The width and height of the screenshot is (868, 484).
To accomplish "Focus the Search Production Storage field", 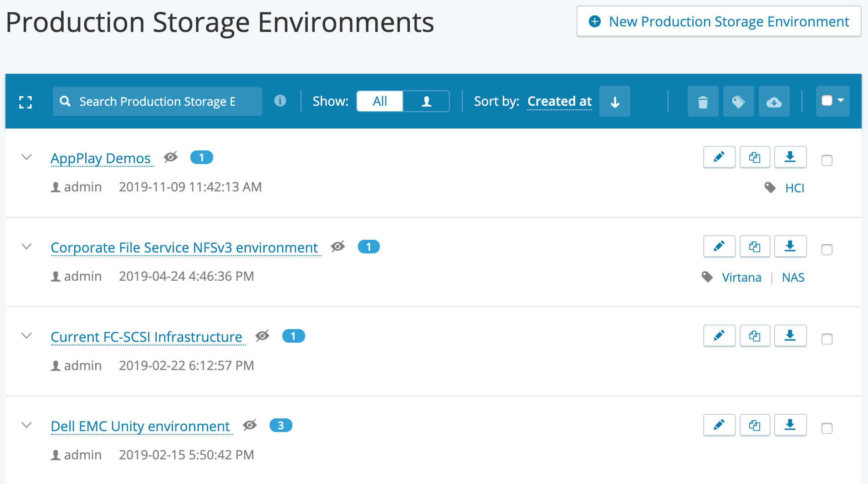I will point(158,101).
